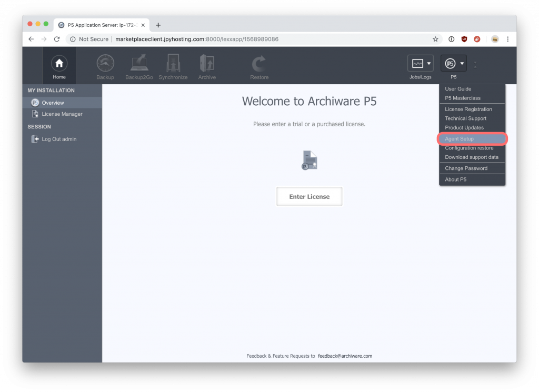539x392 pixels.
Task: Bookmark this page with the star
Action: coord(435,39)
